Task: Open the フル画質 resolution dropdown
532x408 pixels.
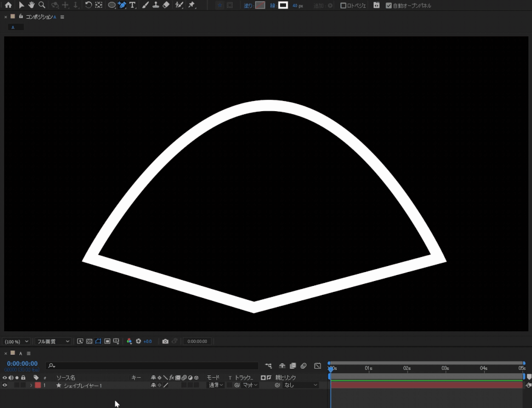Action: 53,342
